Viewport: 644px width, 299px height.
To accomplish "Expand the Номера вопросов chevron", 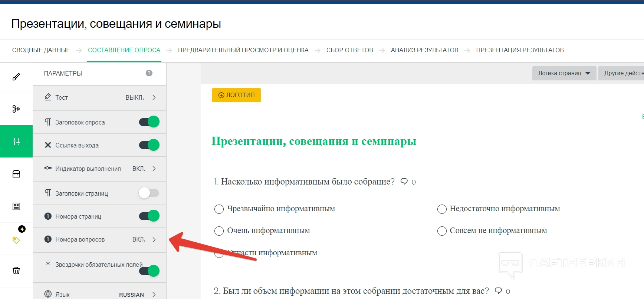I will (x=154, y=240).
